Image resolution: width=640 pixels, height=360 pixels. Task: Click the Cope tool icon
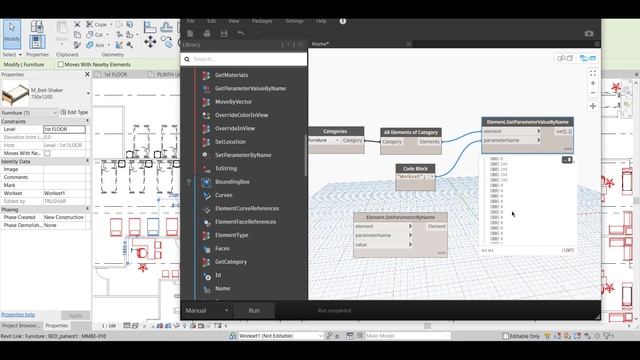point(89,24)
